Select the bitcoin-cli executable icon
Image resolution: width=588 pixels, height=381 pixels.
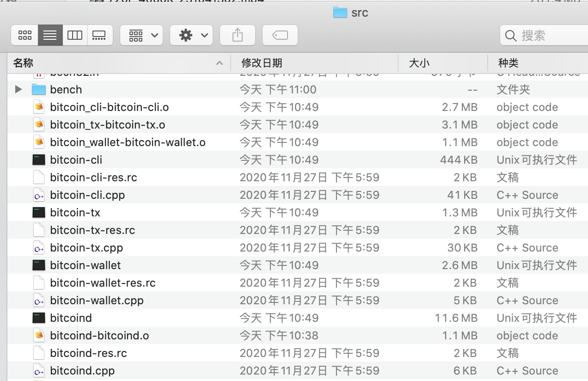coord(39,160)
